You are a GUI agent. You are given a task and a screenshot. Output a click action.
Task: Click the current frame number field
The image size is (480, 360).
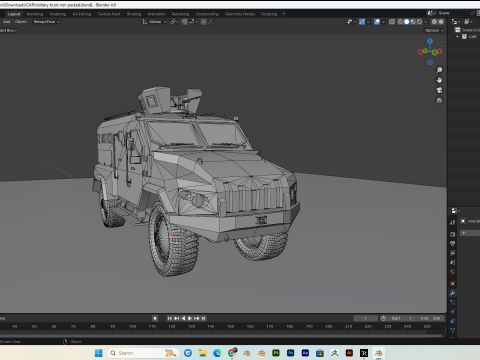[366, 318]
